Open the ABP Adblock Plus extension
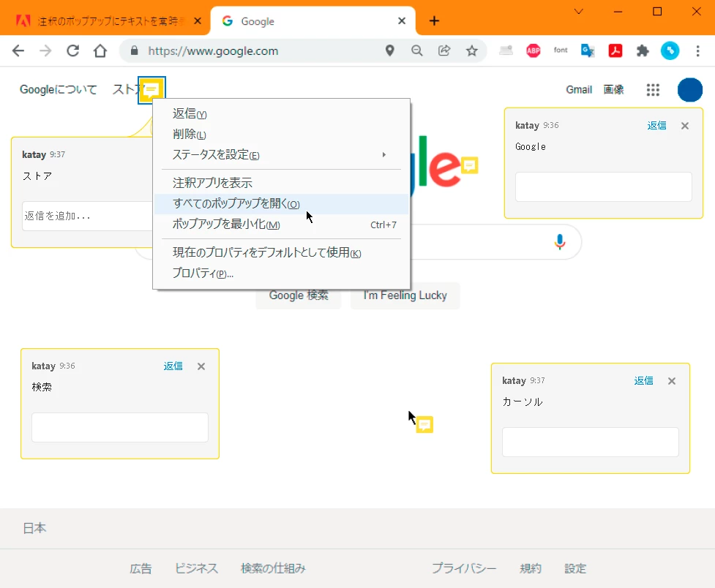This screenshot has width=715, height=588. [533, 50]
